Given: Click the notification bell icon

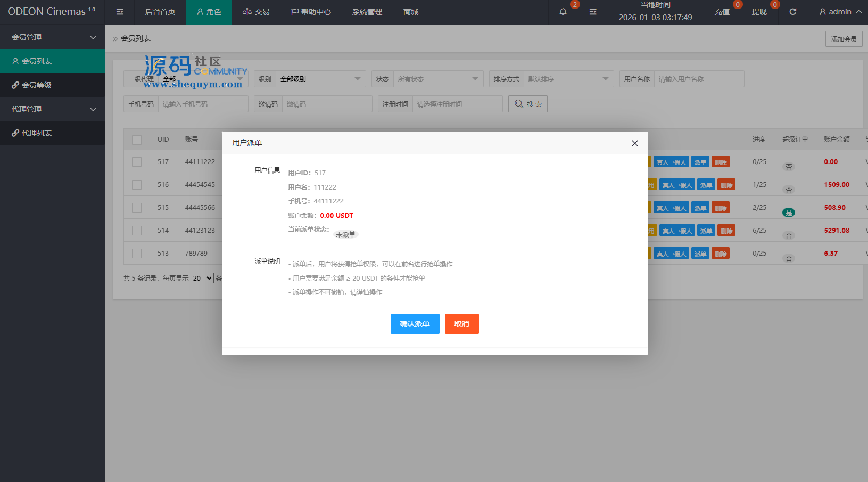Looking at the screenshot, I should tap(563, 12).
